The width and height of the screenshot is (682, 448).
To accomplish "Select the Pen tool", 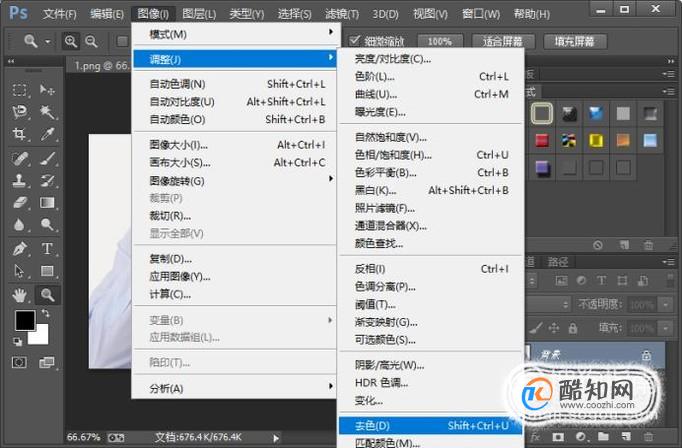I will (19, 249).
